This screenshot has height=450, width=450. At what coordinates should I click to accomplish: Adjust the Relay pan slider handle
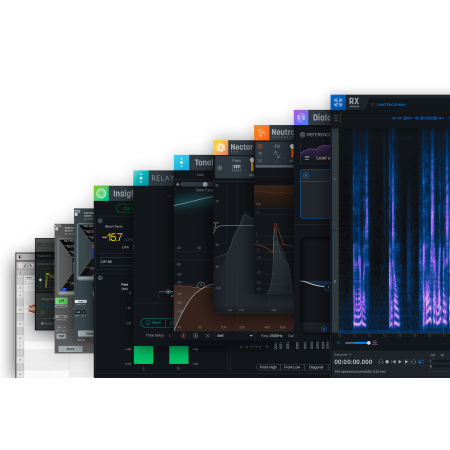168,292
